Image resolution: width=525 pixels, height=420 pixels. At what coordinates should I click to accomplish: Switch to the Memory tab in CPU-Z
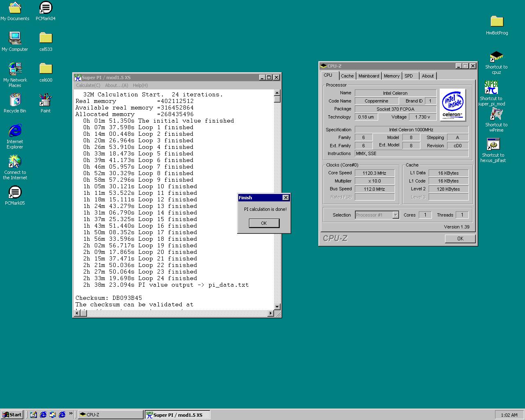point(392,76)
